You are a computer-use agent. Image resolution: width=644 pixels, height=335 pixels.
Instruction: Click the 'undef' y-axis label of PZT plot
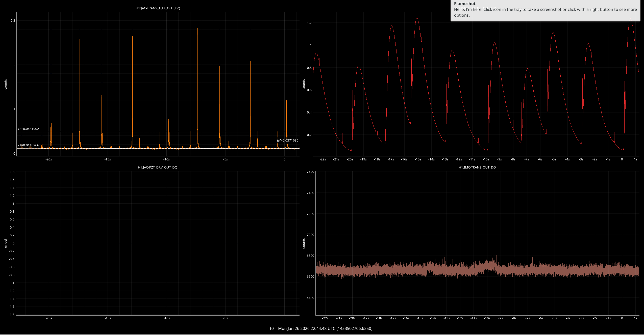pos(6,243)
